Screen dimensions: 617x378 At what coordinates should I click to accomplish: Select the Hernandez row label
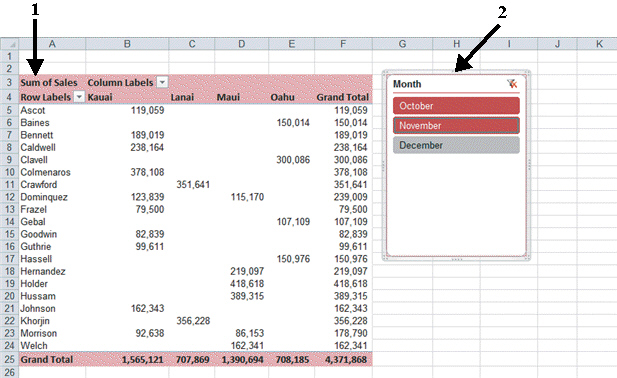point(43,271)
